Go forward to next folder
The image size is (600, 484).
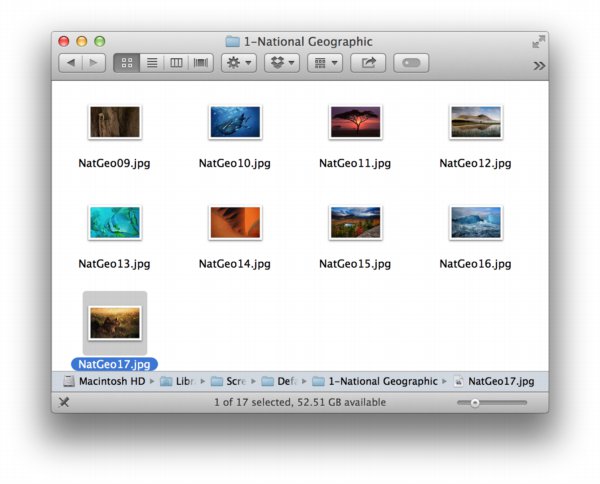94,63
